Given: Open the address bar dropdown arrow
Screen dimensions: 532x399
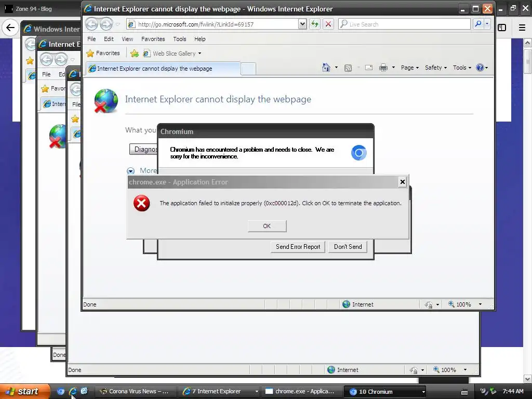Looking at the screenshot, I should click(x=302, y=24).
